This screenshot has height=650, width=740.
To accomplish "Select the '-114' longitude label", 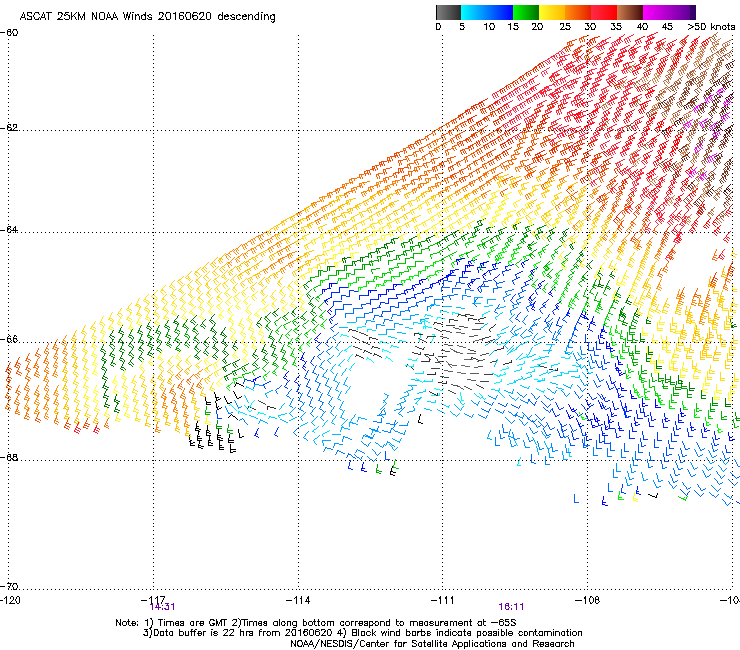I will [x=298, y=600].
